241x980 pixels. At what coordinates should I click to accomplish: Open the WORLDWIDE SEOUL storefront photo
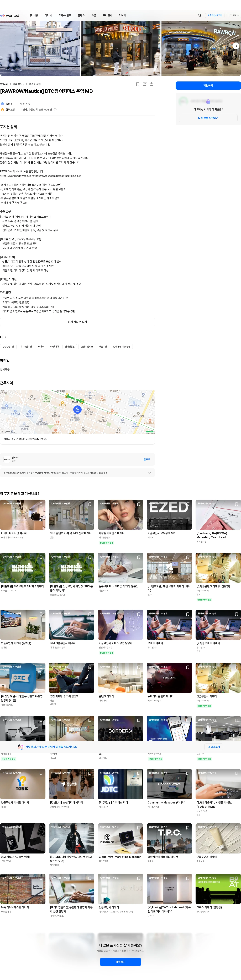pyautogui.click(x=120, y=48)
